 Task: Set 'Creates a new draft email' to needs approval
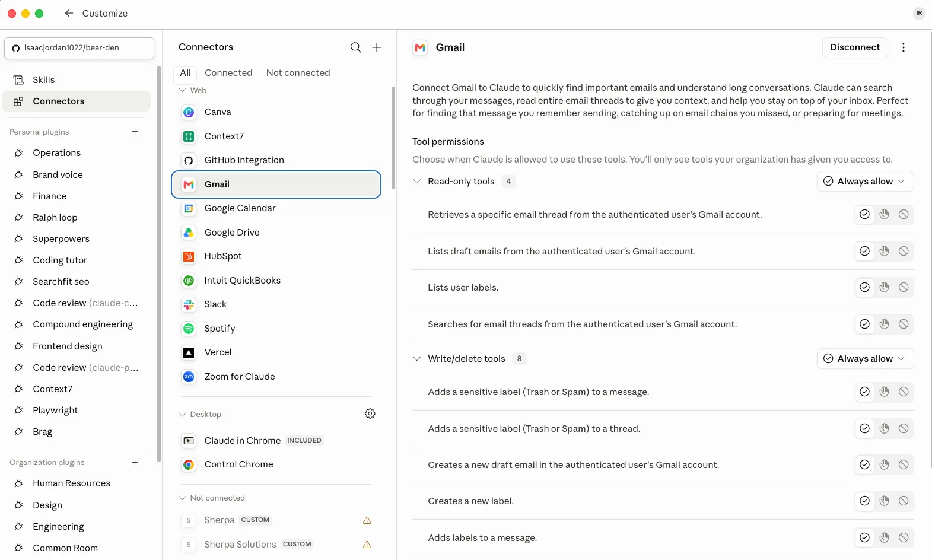coord(884,465)
